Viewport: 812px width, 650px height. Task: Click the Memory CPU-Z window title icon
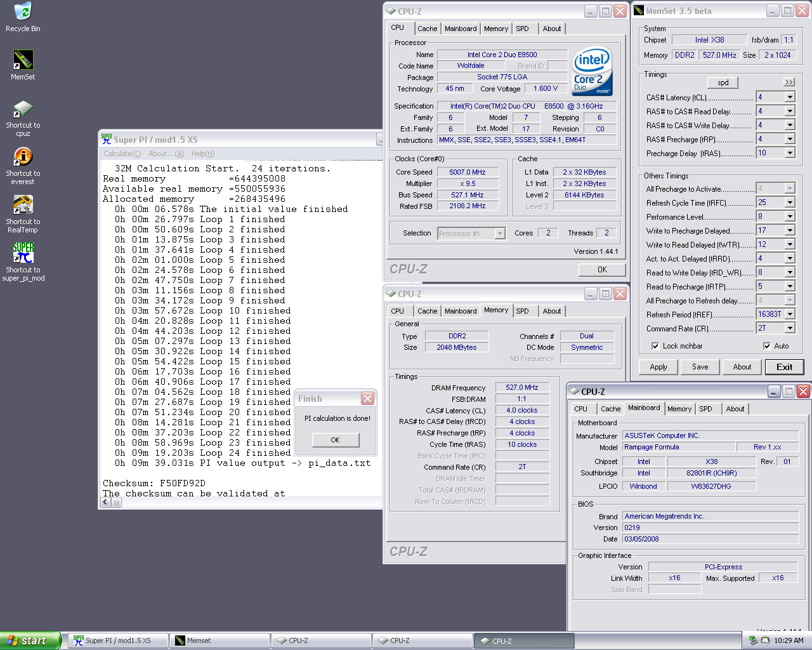tap(391, 294)
